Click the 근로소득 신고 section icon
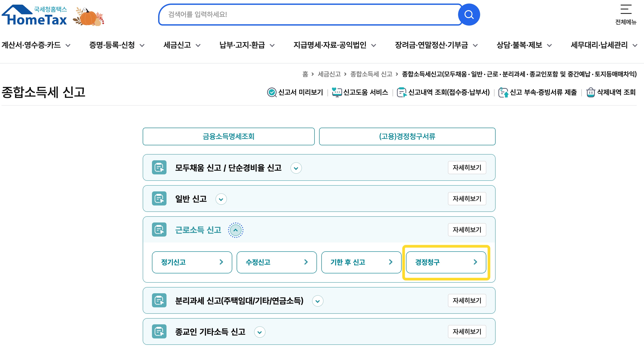644x351 pixels. tap(159, 230)
